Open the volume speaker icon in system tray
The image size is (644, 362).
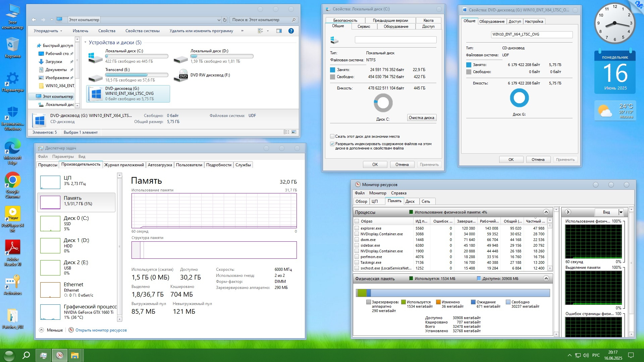(x=586, y=355)
